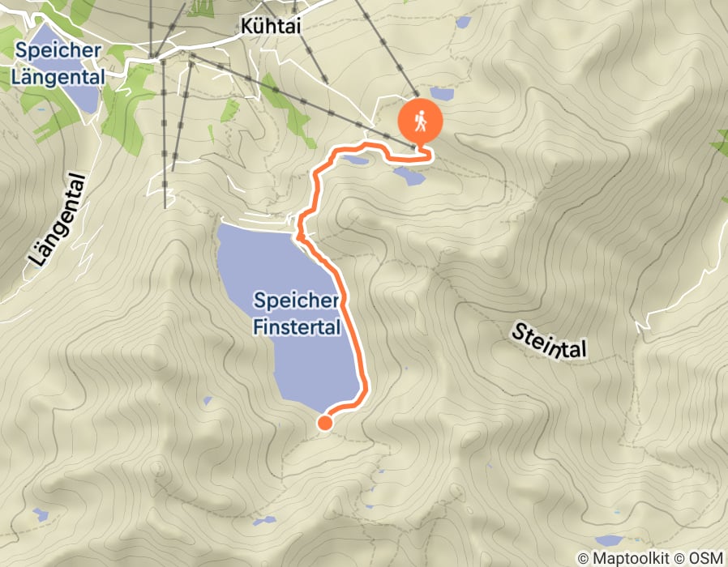
Task: Select the Steintal valley label
Action: pos(550,342)
